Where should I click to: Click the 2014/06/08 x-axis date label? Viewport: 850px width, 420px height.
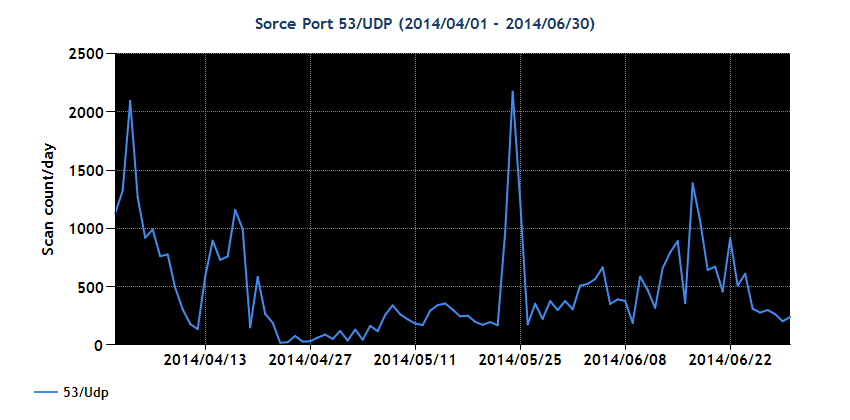tap(626, 359)
